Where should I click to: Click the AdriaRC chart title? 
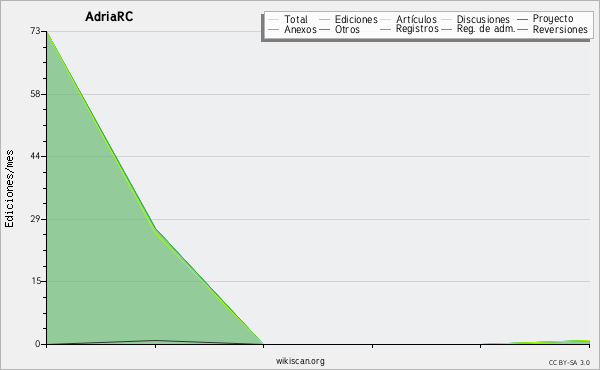[109, 17]
